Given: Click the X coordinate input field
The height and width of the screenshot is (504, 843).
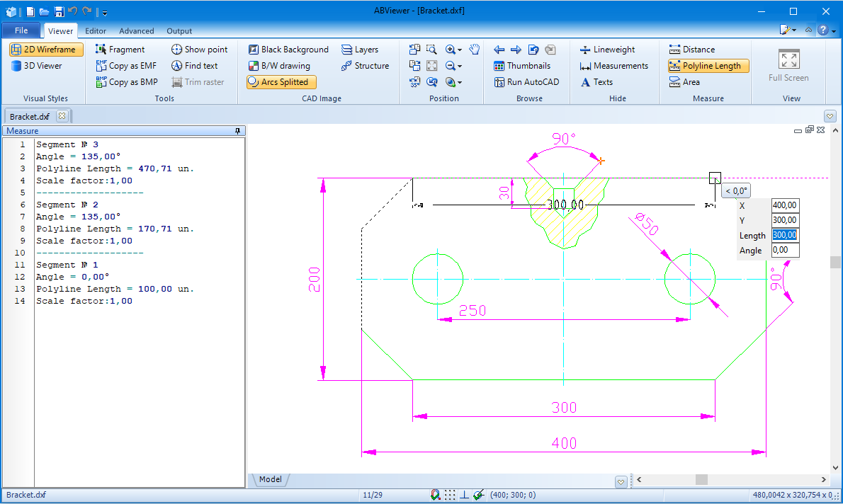Looking at the screenshot, I should 785,205.
